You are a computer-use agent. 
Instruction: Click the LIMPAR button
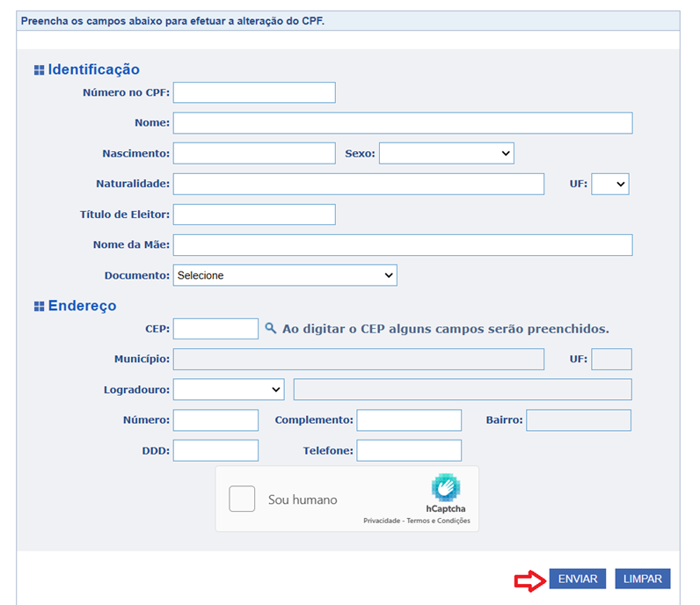[x=643, y=579]
